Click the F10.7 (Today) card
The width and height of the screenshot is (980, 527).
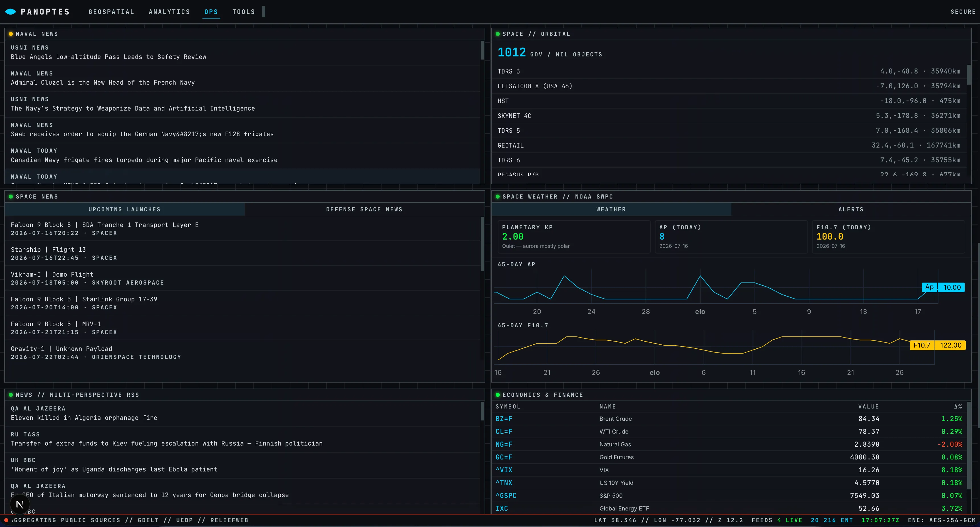[x=888, y=237]
